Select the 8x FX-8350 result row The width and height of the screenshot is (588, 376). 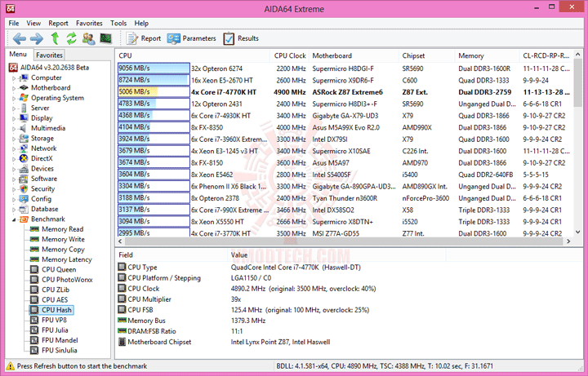[345, 127]
